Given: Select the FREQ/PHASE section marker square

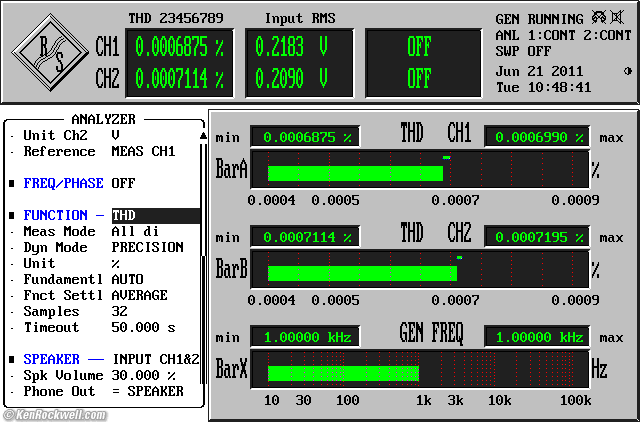Looking at the screenshot, I should [12, 184].
